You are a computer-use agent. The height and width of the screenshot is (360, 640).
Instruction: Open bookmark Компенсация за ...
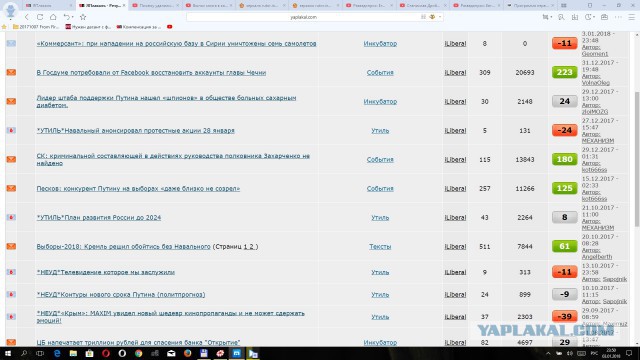tap(139, 27)
